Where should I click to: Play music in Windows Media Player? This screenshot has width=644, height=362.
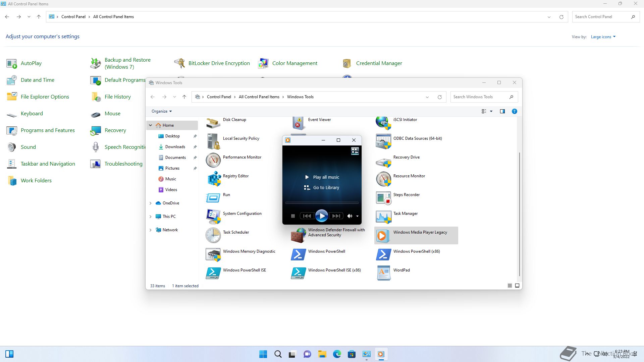coord(321,216)
